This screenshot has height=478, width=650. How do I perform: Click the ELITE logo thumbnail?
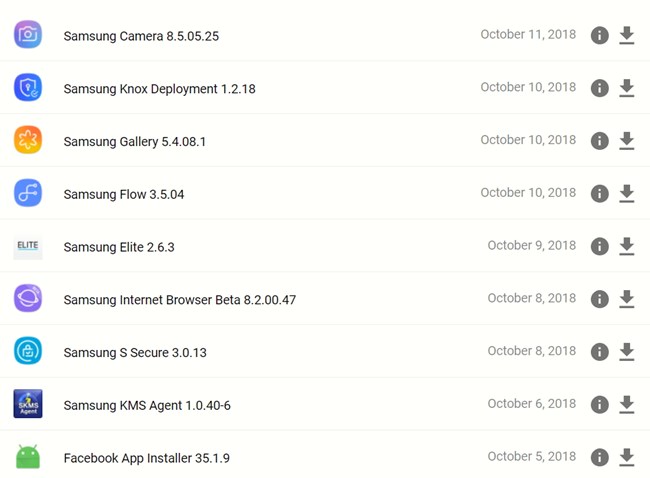pos(28,246)
